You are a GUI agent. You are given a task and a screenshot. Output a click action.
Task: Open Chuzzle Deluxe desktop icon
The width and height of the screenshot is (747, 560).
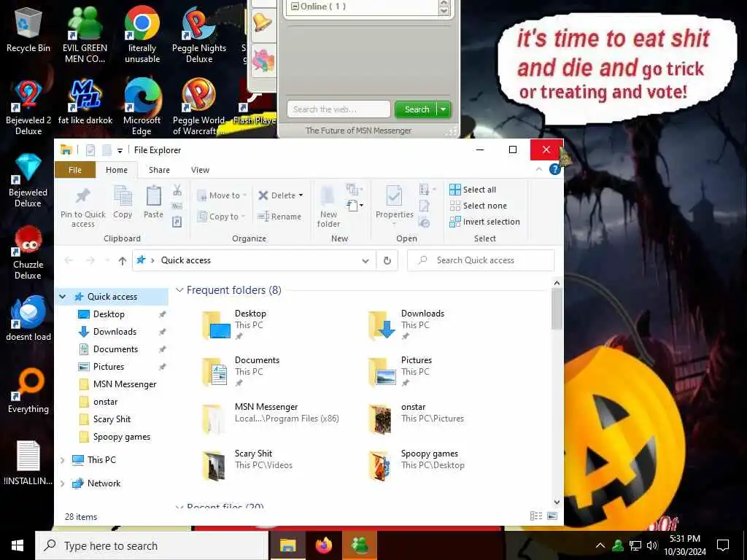[x=28, y=252]
